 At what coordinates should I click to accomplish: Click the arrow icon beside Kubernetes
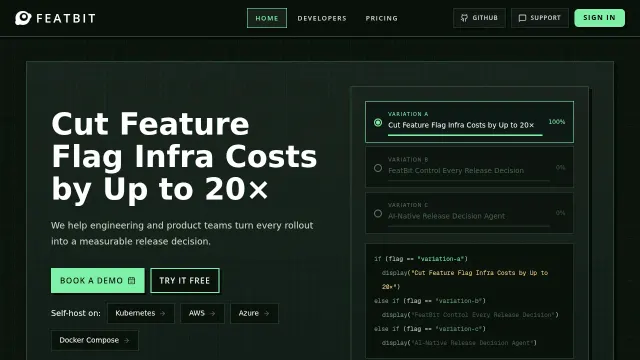point(163,313)
